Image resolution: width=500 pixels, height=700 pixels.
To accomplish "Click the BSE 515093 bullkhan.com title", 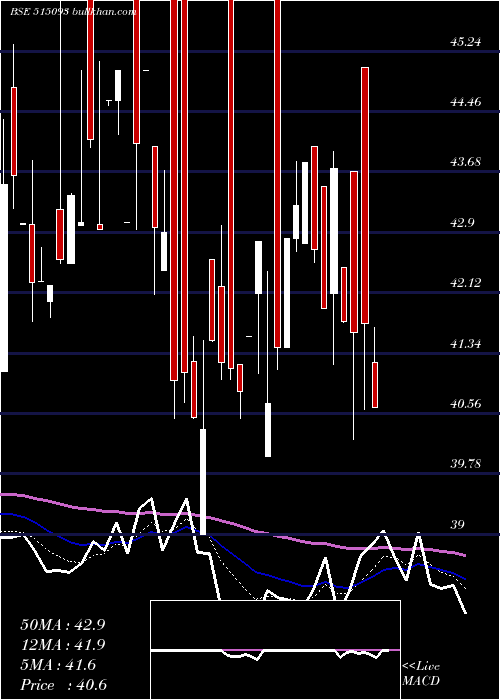I will coord(74,12).
